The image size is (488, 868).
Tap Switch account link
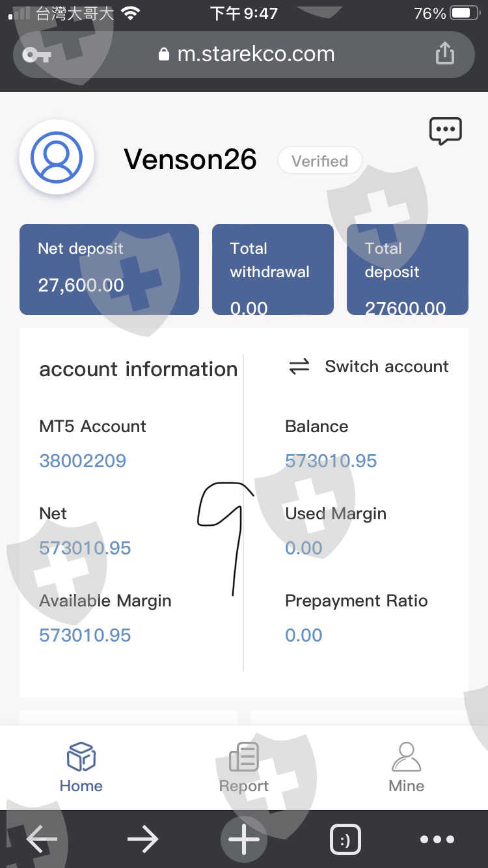click(x=386, y=367)
